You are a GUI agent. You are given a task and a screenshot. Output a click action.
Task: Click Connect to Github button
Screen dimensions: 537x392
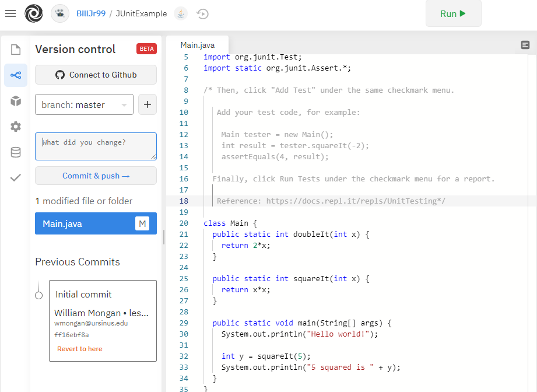tap(96, 75)
